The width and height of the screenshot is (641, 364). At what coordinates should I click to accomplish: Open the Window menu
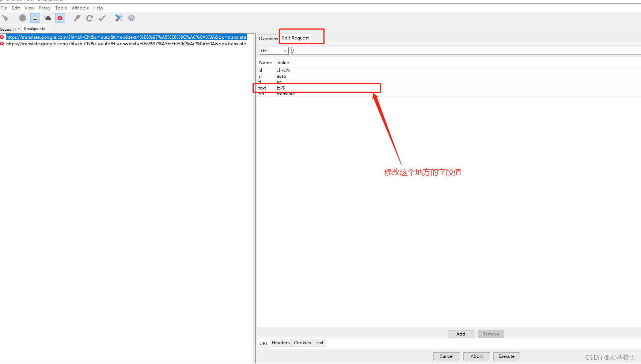[x=80, y=8]
